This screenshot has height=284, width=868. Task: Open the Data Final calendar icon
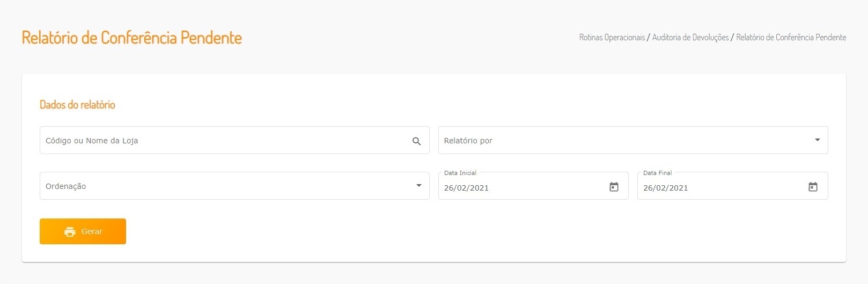[813, 187]
